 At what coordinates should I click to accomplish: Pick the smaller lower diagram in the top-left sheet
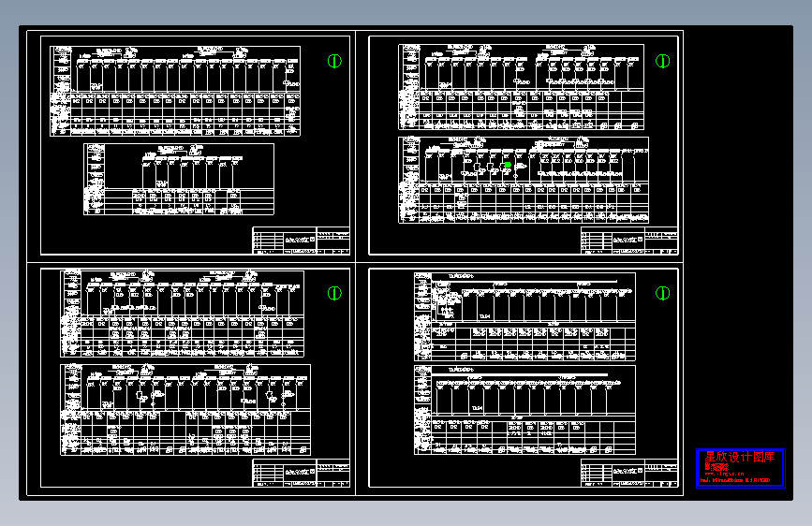[x=179, y=179]
